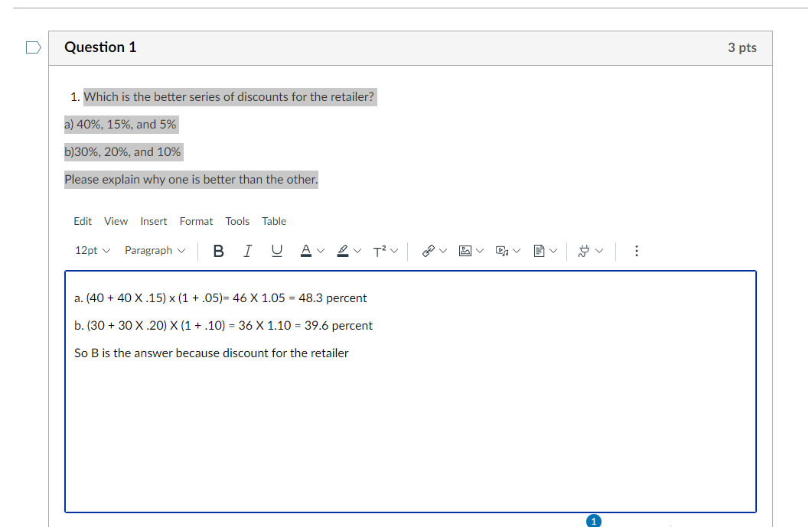
Task: Open the Tools menu
Action: (237, 222)
